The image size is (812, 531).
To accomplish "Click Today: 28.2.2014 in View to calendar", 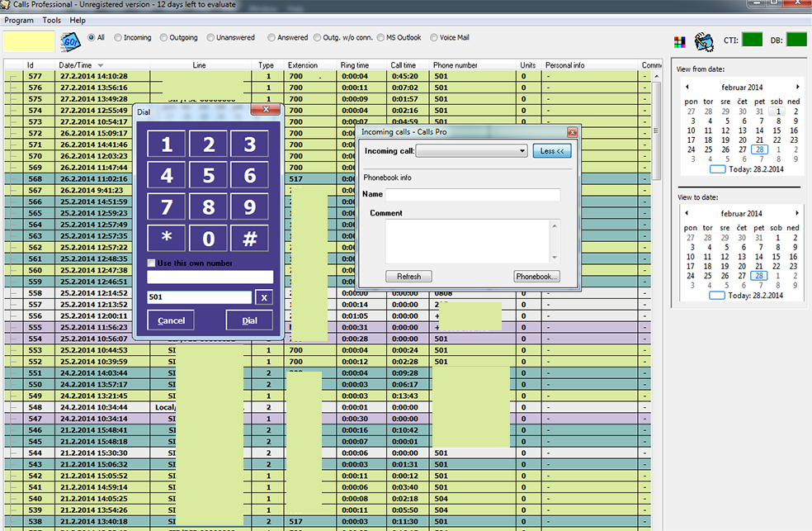I will pos(756,296).
